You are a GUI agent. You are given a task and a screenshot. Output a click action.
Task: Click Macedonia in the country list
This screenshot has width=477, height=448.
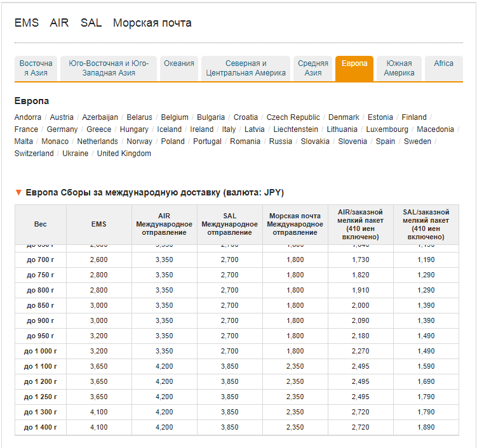(x=435, y=129)
